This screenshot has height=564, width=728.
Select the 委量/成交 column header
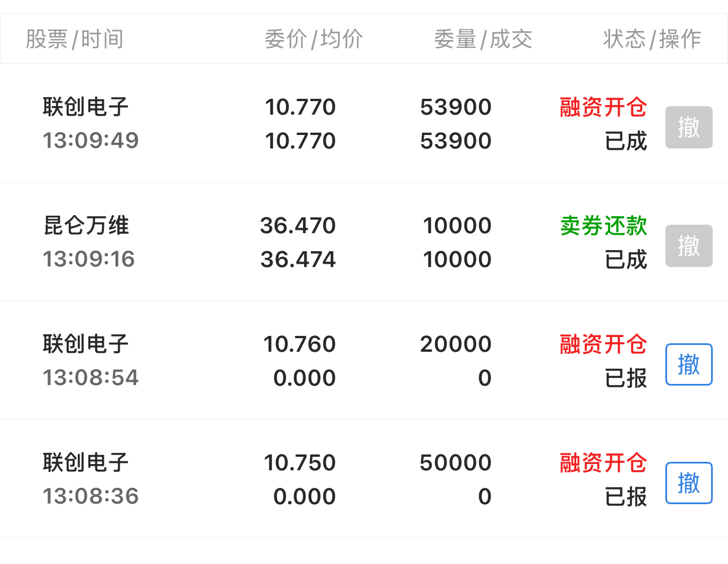point(483,39)
